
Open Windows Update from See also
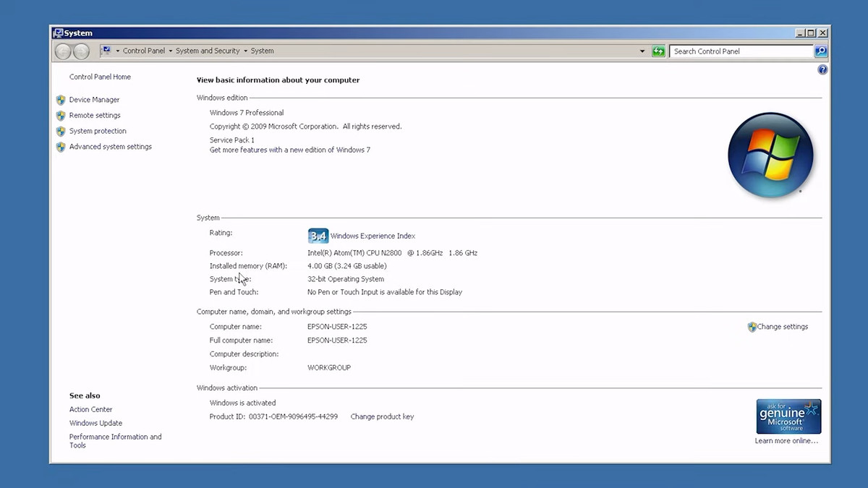pyautogui.click(x=95, y=423)
